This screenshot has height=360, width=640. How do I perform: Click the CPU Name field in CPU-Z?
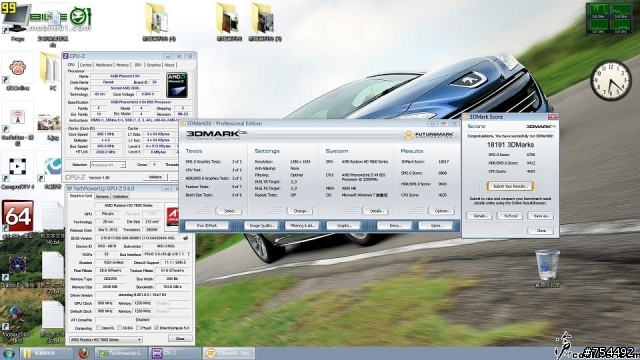pos(125,76)
